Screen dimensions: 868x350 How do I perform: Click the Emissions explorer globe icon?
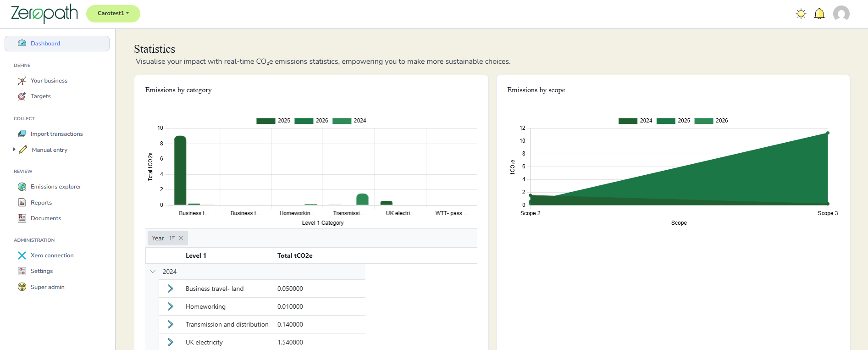(x=22, y=187)
